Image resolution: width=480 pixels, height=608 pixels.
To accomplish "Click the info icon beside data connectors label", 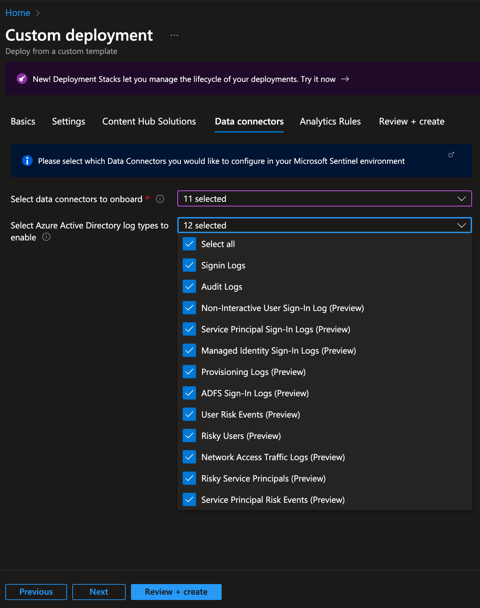I will [x=160, y=199].
